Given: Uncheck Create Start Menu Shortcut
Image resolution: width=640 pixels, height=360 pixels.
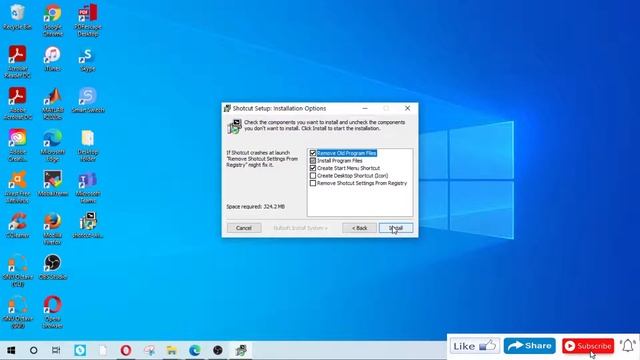Looking at the screenshot, I should coord(313,168).
